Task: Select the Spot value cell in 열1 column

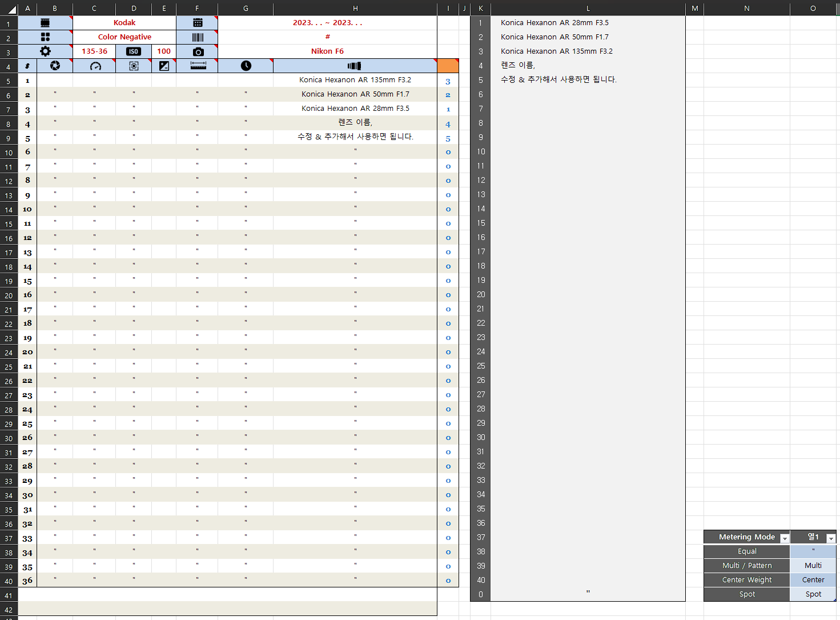Action: click(x=813, y=594)
